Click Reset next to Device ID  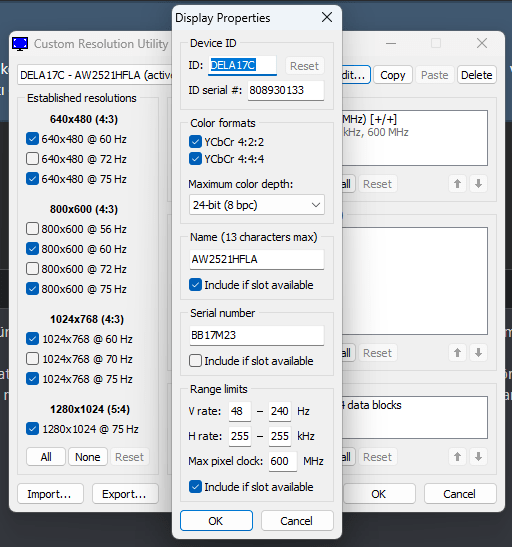tap(304, 66)
